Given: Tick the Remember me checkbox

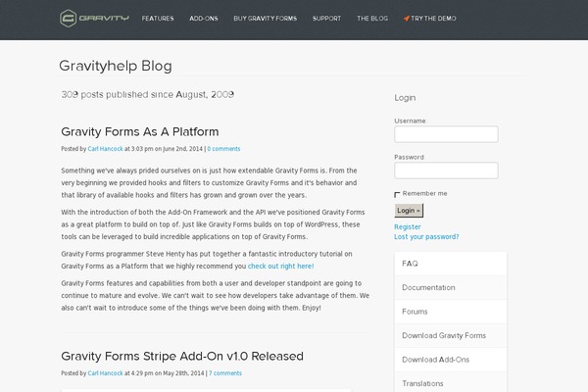Looking at the screenshot, I should click(397, 194).
